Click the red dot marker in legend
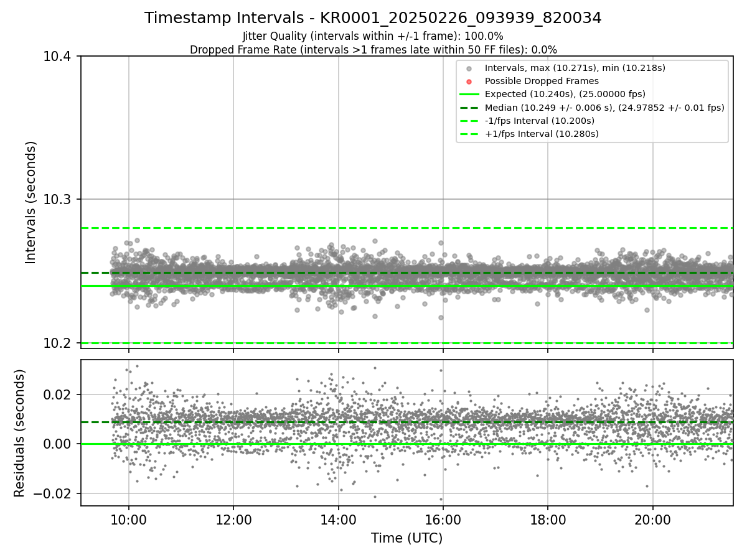The width and height of the screenshot is (747, 560). [x=469, y=82]
